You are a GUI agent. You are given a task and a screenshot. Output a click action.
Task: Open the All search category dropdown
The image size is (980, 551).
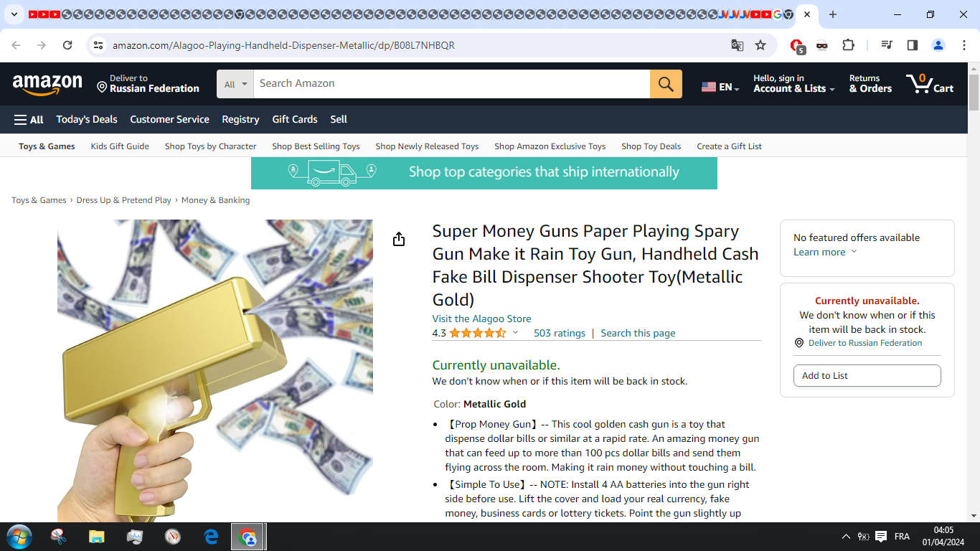(235, 84)
